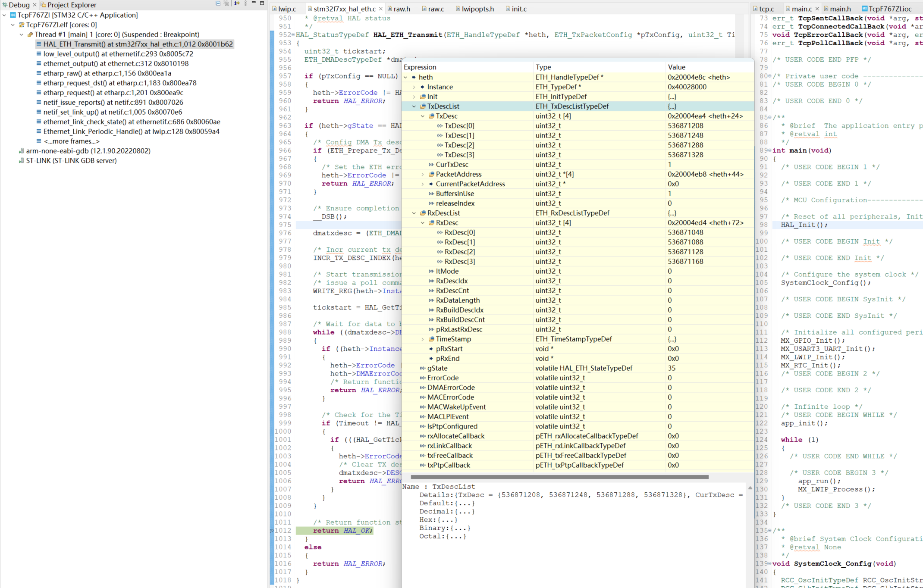Collapse the TxDescList tree node

414,106
